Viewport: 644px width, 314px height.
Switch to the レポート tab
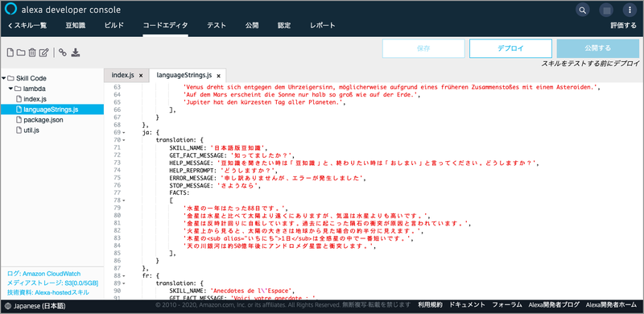(323, 26)
